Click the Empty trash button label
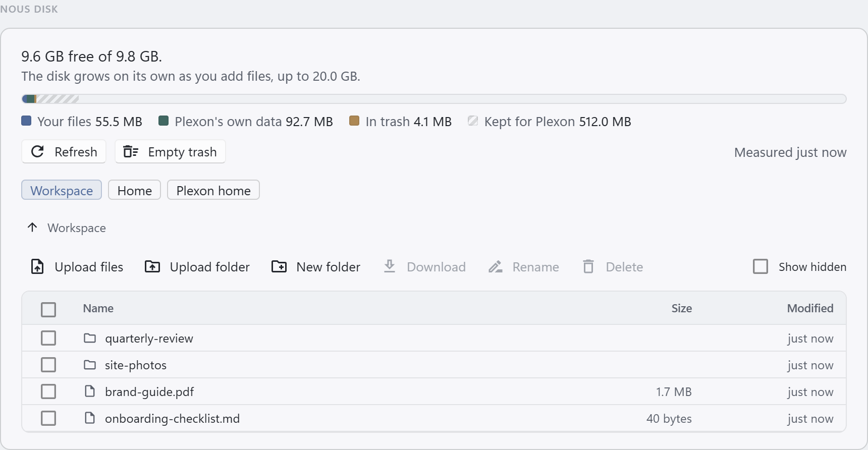This screenshot has height=450, width=868. click(x=182, y=152)
